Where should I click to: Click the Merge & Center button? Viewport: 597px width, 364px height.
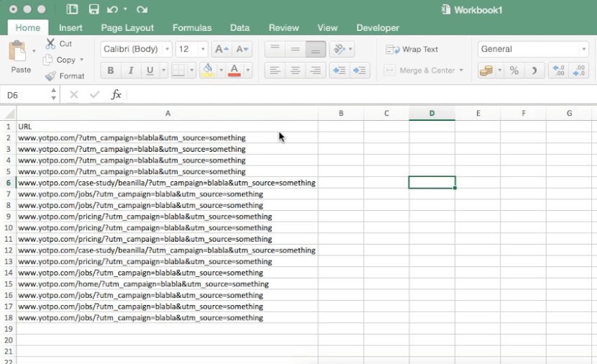click(421, 70)
